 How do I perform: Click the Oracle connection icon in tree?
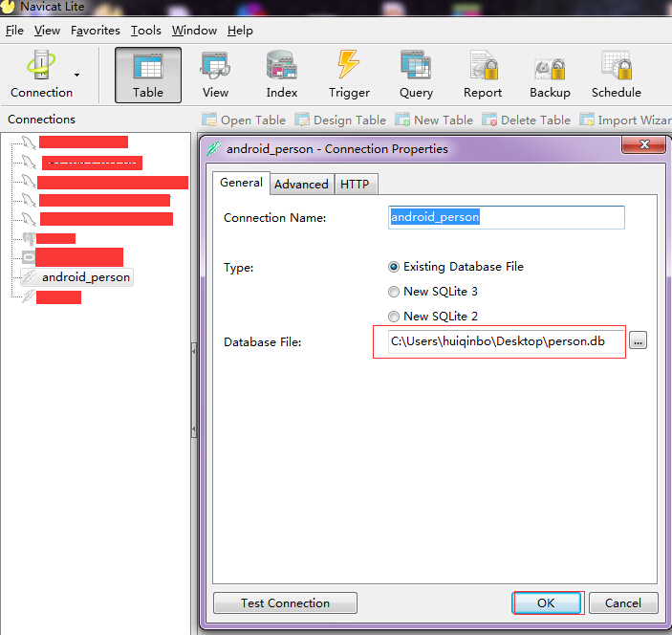click(x=29, y=257)
